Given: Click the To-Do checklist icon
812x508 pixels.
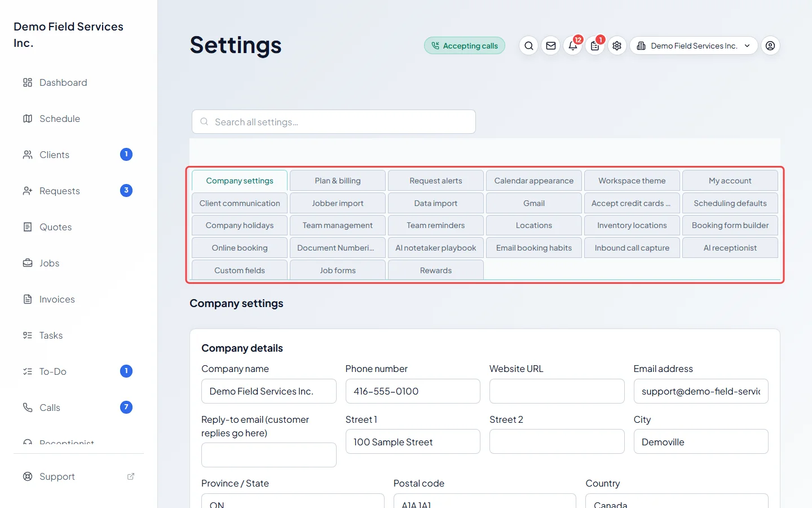Looking at the screenshot, I should click(28, 371).
